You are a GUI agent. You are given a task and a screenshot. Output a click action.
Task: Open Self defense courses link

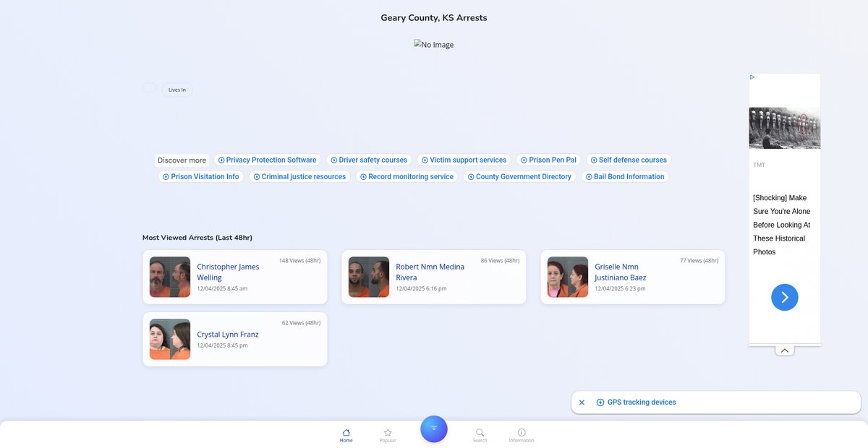pyautogui.click(x=629, y=160)
